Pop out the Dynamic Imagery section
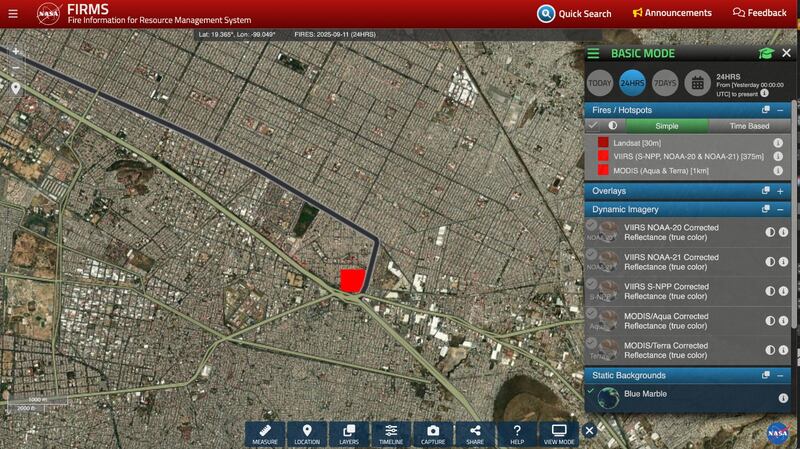This screenshot has width=800, height=449. (x=765, y=209)
